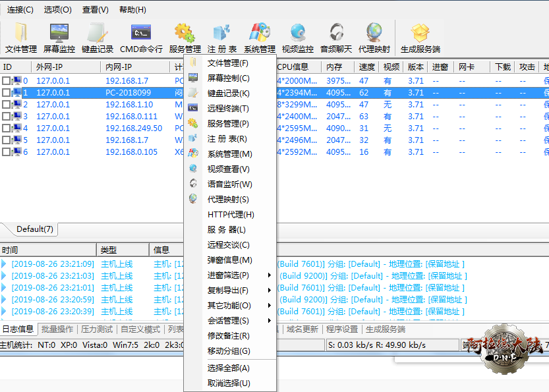Tick the checkbox for host ID 6
Image resolution: width=549 pixels, height=392 pixels.
tap(6, 152)
